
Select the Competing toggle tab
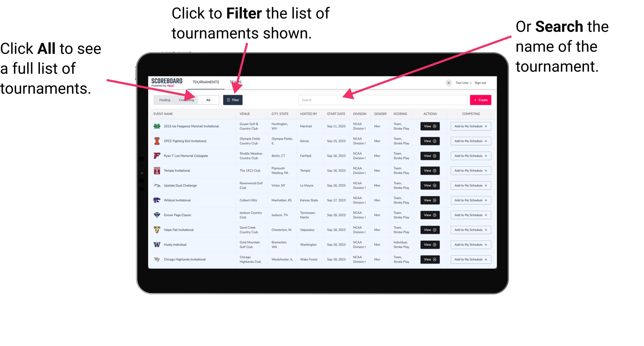click(x=185, y=100)
